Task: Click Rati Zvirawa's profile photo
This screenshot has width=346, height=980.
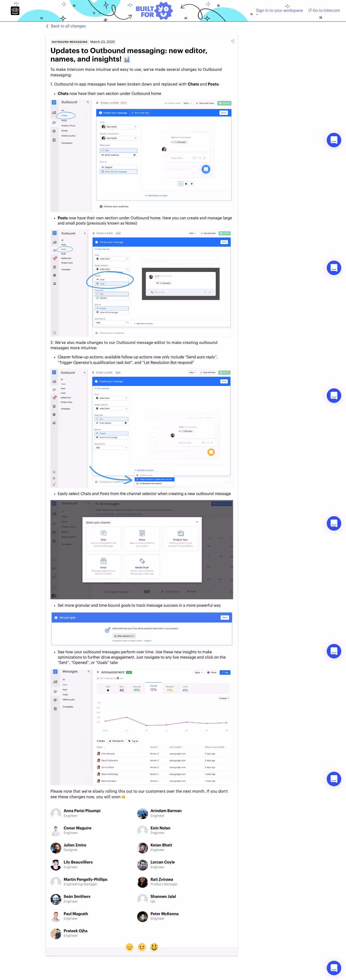Action: click(142, 882)
